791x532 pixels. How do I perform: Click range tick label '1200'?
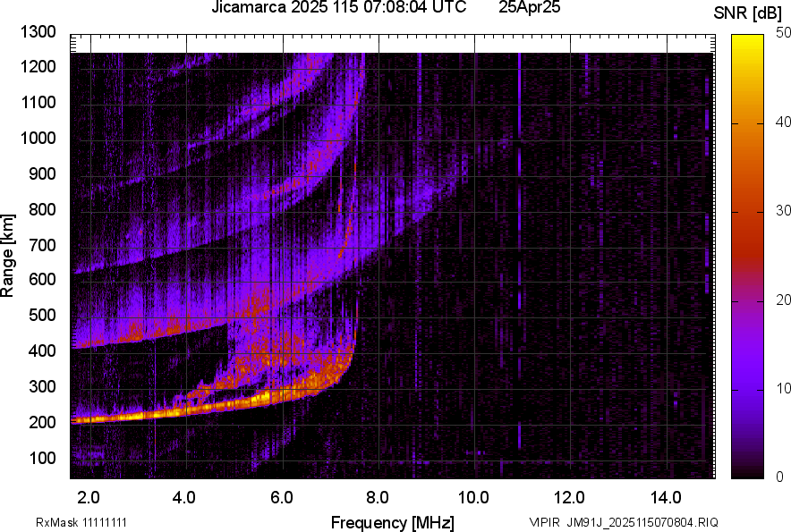(38, 66)
